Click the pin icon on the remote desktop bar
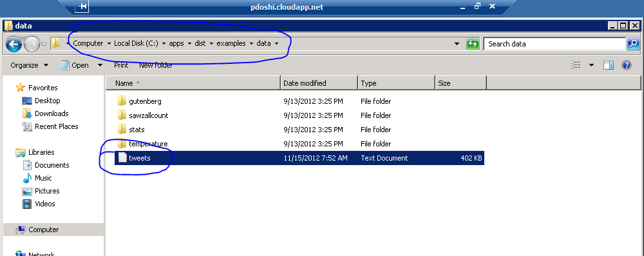The image size is (644, 256). [82, 6]
